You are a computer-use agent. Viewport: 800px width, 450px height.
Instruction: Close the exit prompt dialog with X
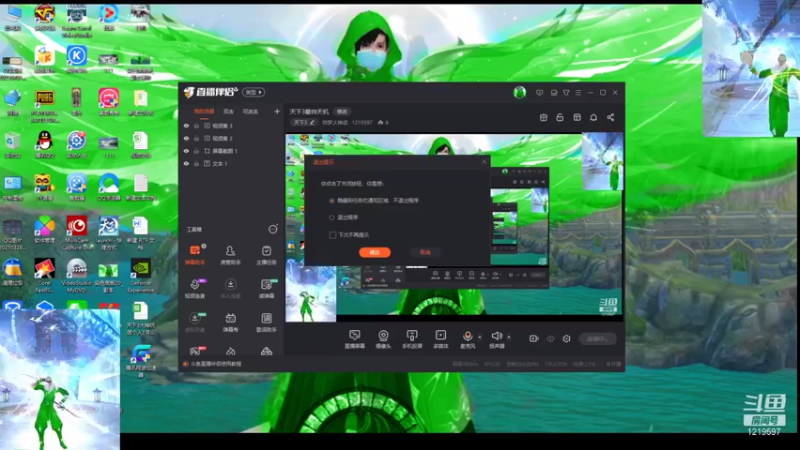pos(484,162)
